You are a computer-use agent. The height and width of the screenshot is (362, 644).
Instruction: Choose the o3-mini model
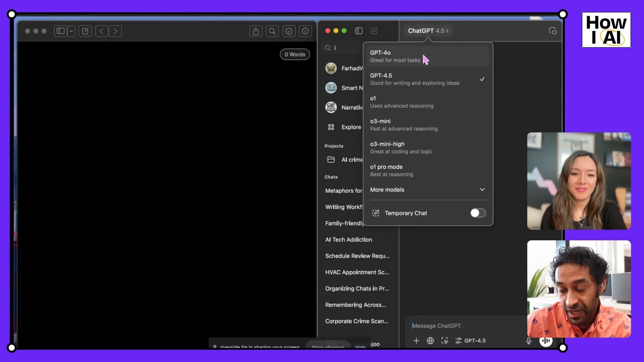pyautogui.click(x=428, y=125)
